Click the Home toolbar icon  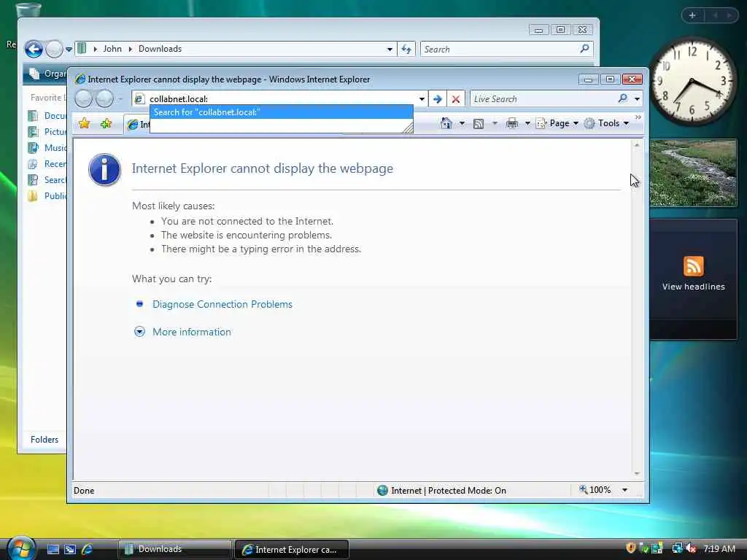(446, 123)
